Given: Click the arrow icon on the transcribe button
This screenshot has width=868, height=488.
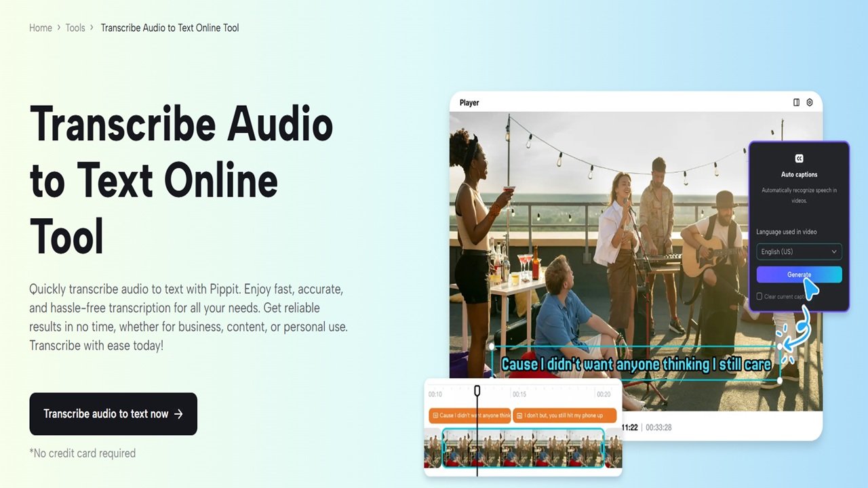Looking at the screenshot, I should tap(178, 413).
